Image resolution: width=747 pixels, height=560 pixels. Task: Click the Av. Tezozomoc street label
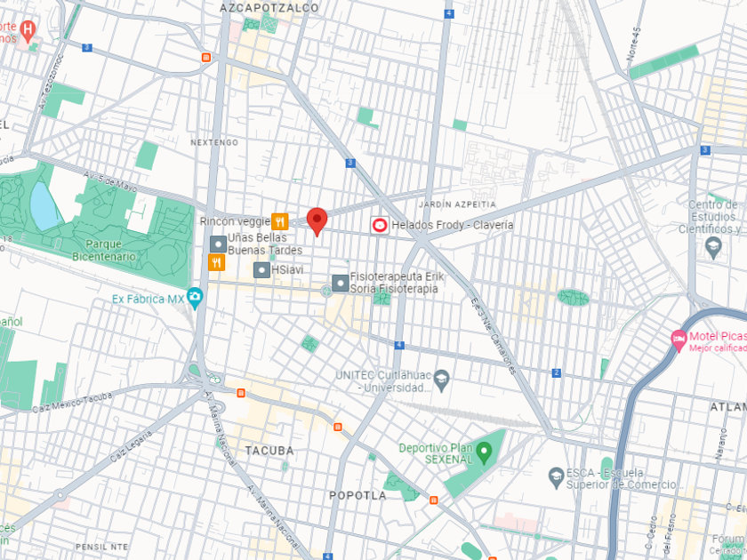(x=52, y=83)
